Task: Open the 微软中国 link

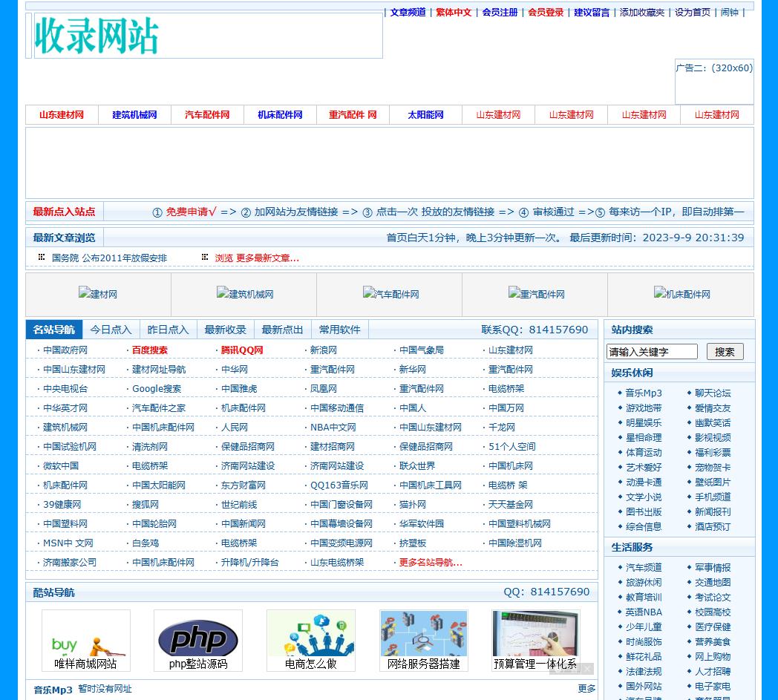Action: [61, 466]
